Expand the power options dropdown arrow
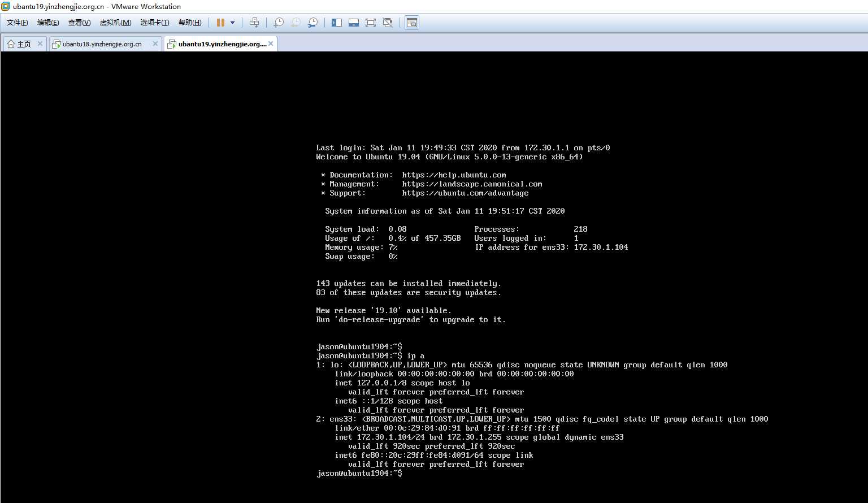 (232, 23)
